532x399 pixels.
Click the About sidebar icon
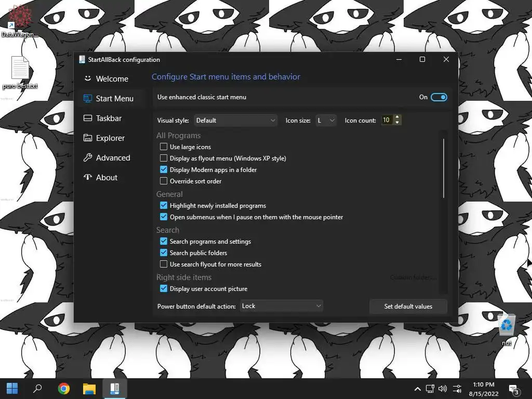pyautogui.click(x=87, y=177)
